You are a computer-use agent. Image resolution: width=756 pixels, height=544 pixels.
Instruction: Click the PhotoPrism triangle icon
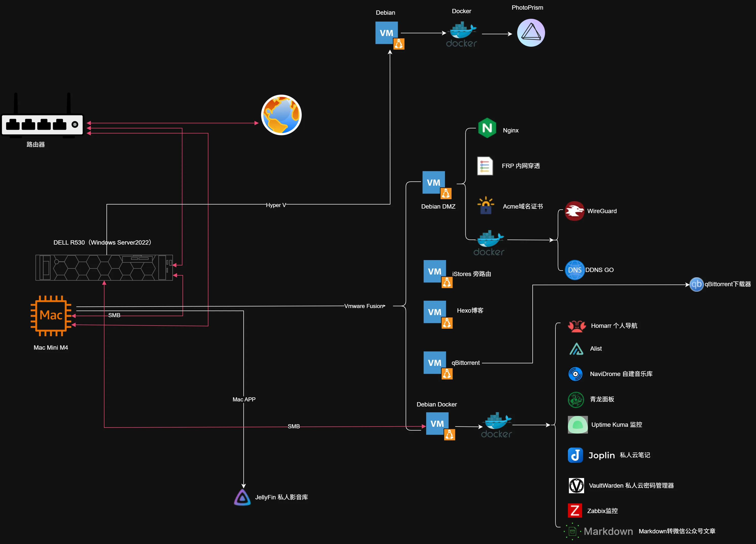(x=531, y=33)
